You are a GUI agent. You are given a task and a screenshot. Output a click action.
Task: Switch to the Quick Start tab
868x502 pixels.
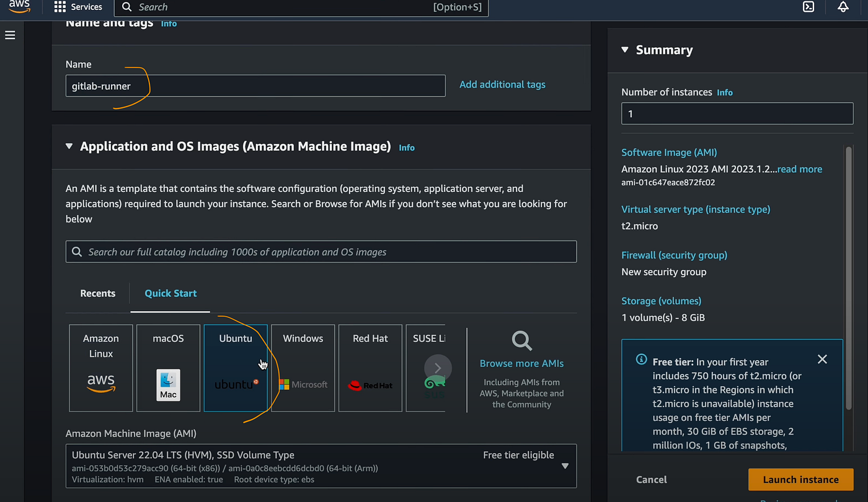coord(170,293)
